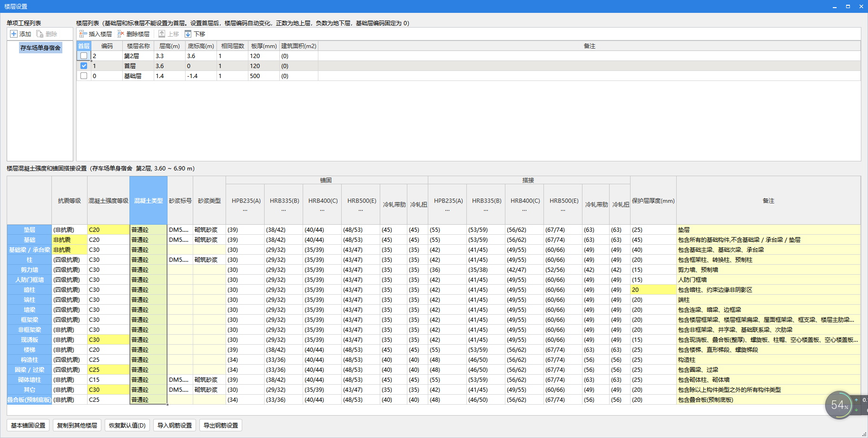Click 保护层厚度(mm) column header

point(653,200)
